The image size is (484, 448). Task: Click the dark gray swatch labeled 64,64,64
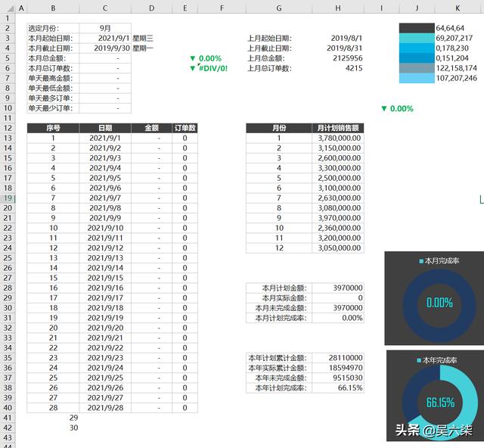point(416,27)
